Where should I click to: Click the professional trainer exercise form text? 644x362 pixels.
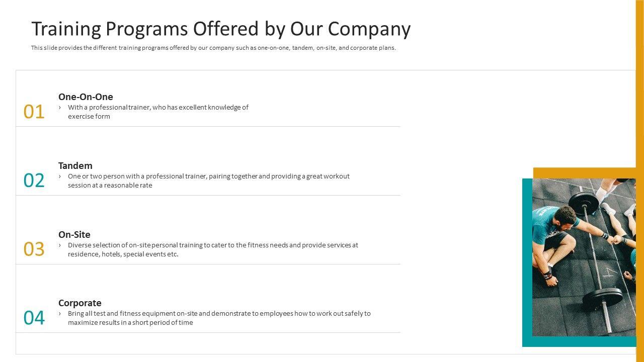coord(158,112)
